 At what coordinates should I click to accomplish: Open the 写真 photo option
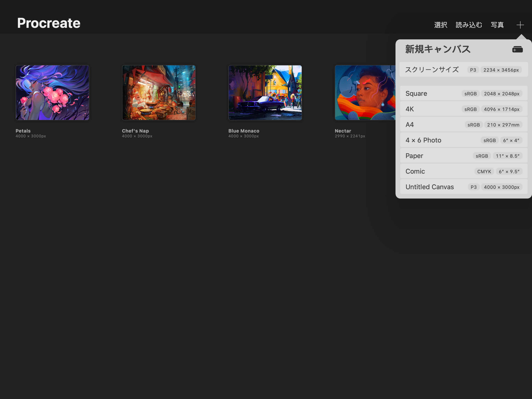click(497, 25)
